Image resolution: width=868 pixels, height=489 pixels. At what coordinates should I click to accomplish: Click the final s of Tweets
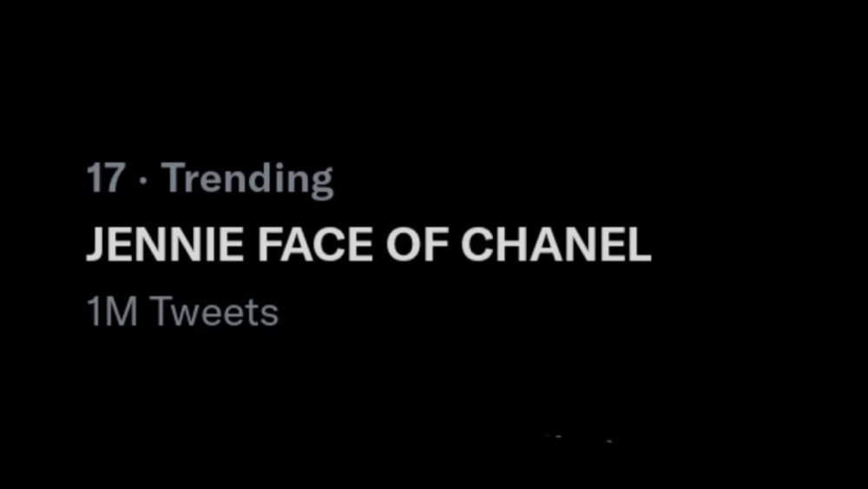point(270,315)
